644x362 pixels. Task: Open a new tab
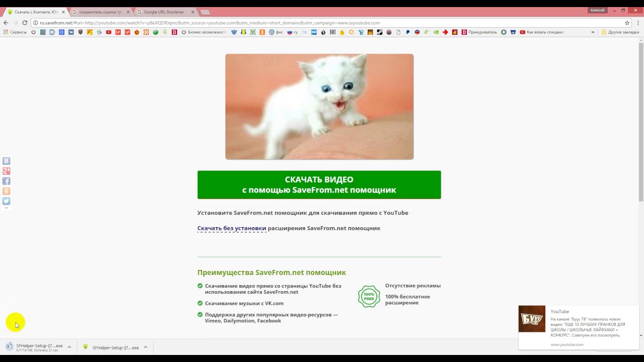[x=205, y=12]
